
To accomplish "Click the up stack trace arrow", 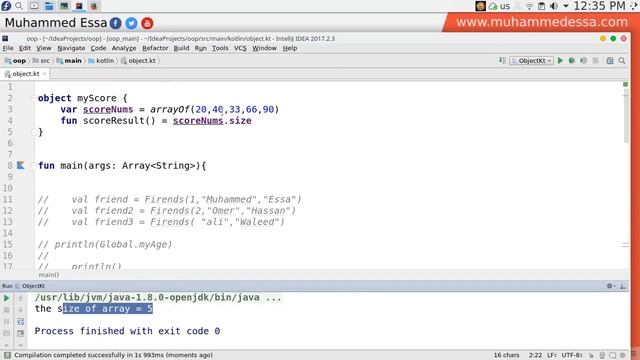I will tap(20, 298).
